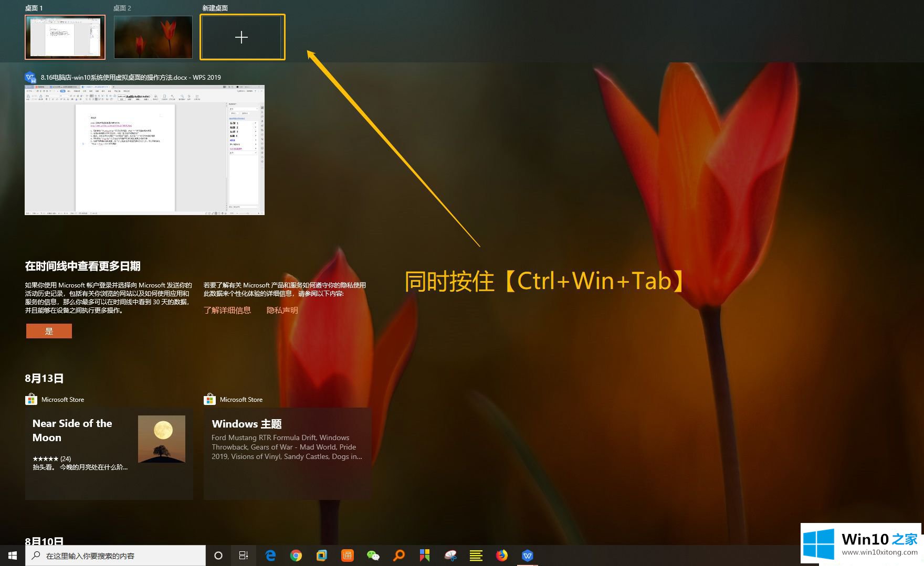The height and width of the screenshot is (566, 924).
Task: Open the 隐私声明 link
Action: [x=282, y=311]
